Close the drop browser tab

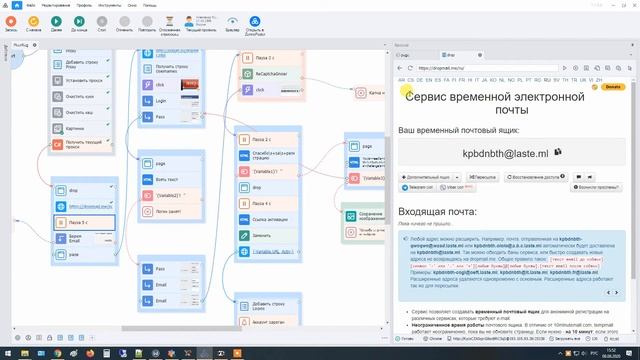pos(480,55)
